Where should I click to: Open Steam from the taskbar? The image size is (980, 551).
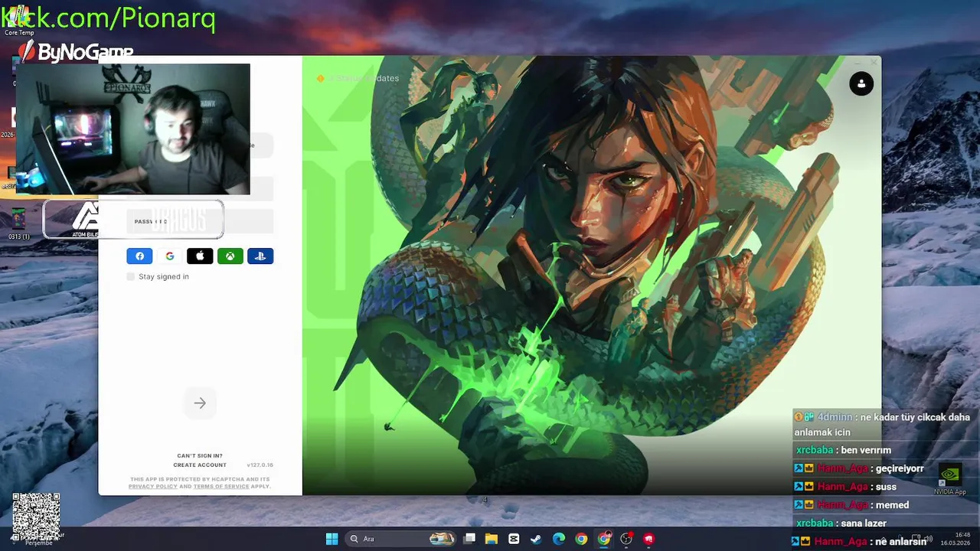pyautogui.click(x=536, y=539)
